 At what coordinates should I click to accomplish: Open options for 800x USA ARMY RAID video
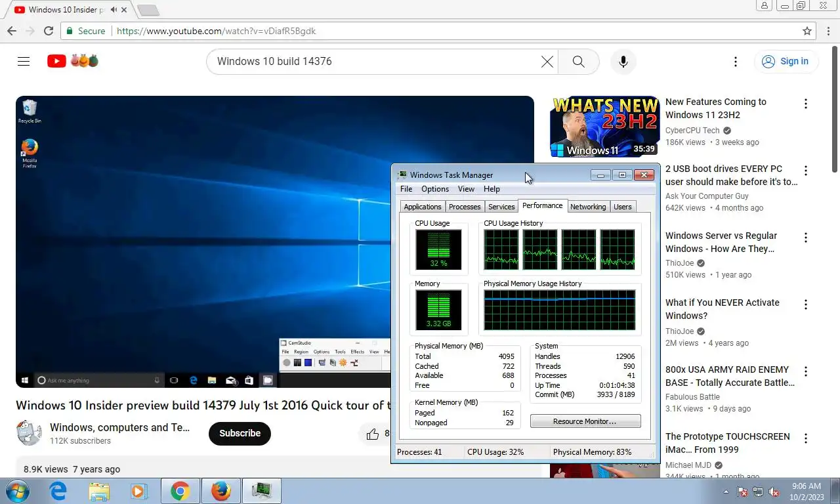[x=805, y=371]
